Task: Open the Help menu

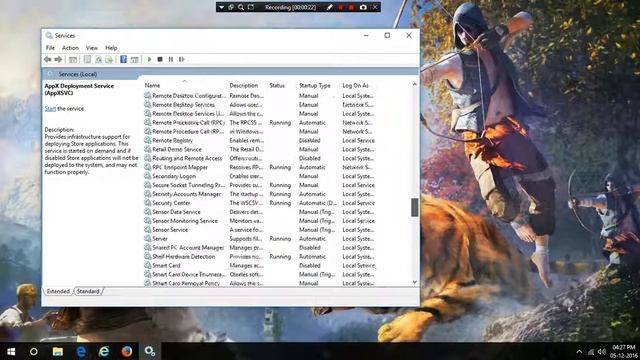Action: pyautogui.click(x=111, y=48)
